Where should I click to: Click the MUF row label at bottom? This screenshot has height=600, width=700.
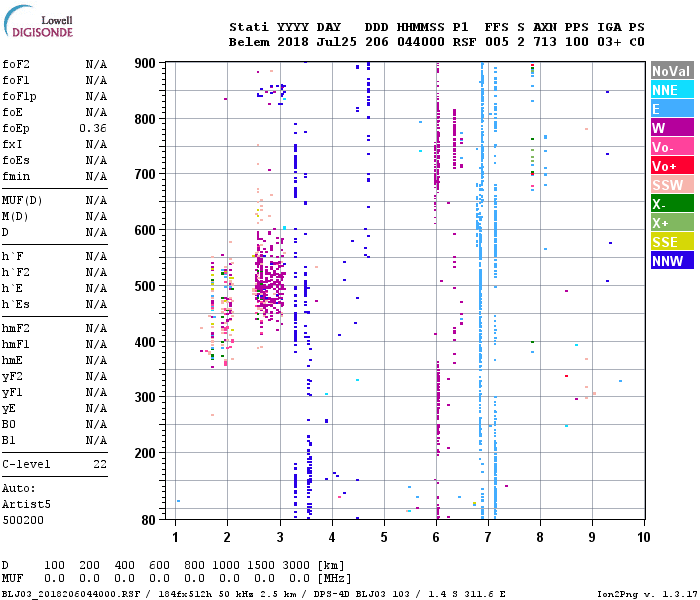click(x=12, y=579)
